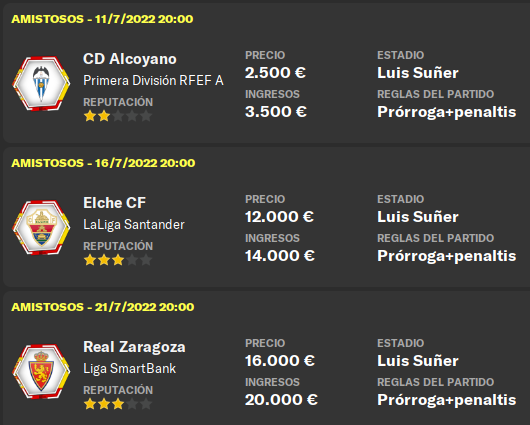Click the Luis Suñer stadium in Zaragoza match
This screenshot has height=425, width=530.
point(418,361)
